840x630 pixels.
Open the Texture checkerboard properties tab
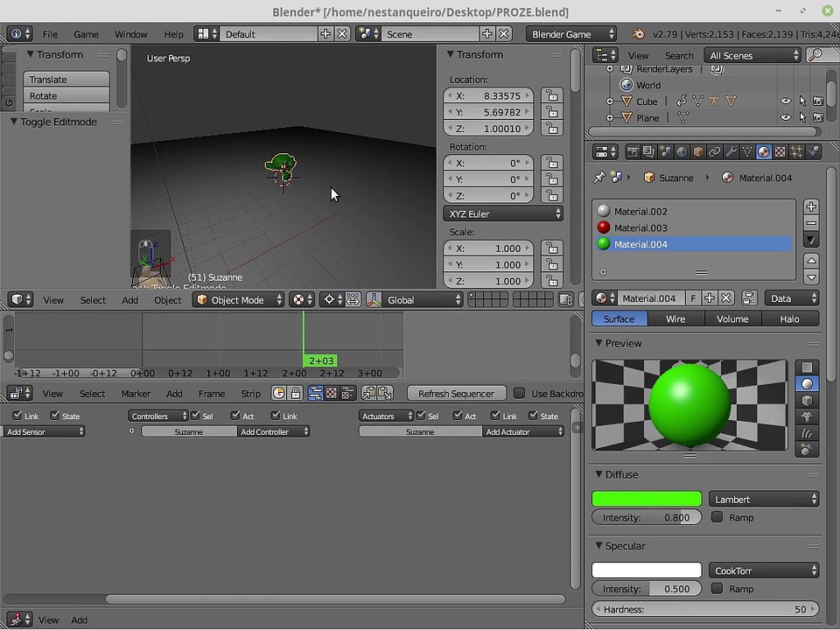pyautogui.click(x=780, y=152)
